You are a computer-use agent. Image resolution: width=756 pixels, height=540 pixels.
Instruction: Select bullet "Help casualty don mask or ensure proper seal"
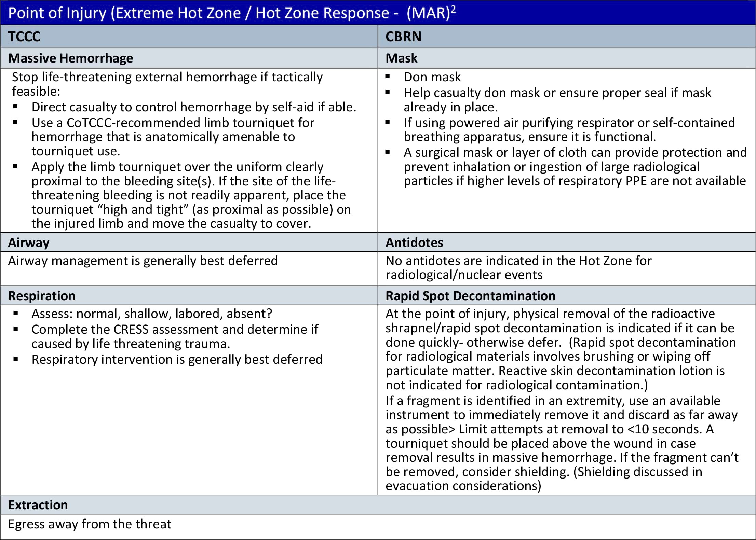[557, 100]
